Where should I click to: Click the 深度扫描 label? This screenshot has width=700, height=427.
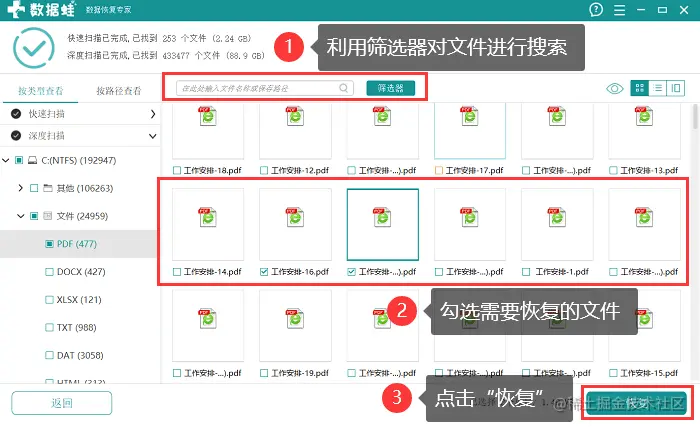[47, 136]
